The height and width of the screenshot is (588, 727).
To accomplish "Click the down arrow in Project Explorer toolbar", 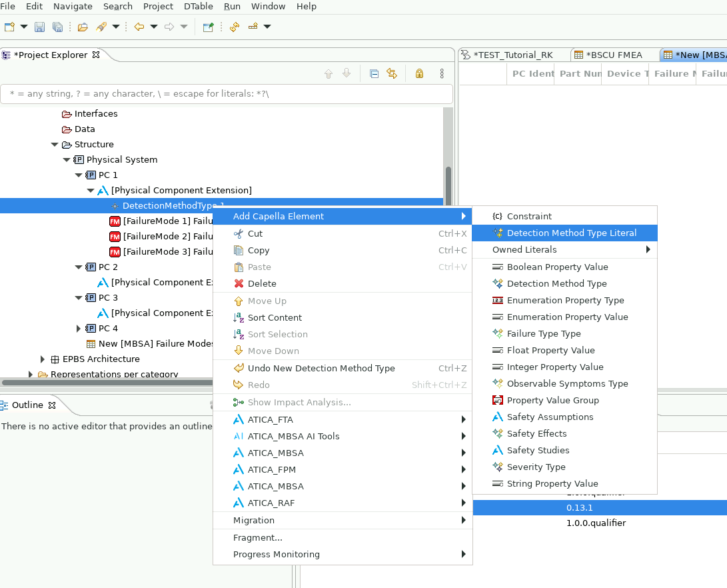I will [347, 73].
